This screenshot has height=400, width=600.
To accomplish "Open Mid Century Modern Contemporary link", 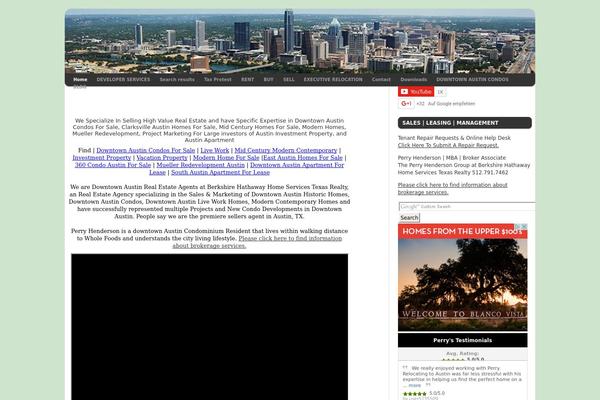I will pos(286,150).
